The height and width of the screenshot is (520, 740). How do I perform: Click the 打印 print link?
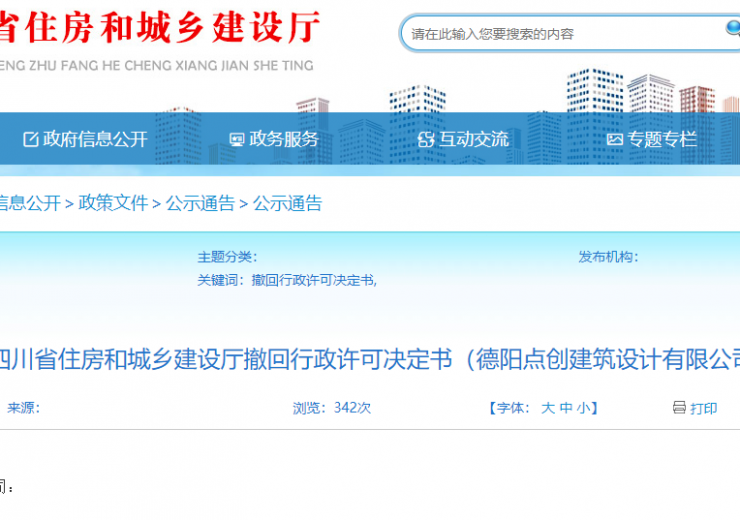(704, 408)
